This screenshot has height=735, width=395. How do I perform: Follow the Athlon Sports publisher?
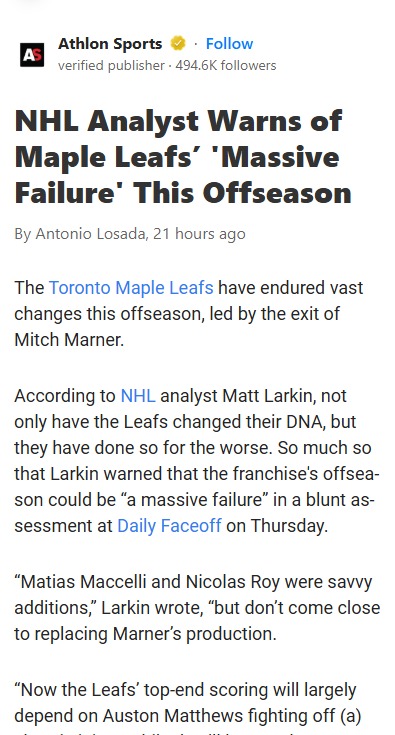point(229,44)
